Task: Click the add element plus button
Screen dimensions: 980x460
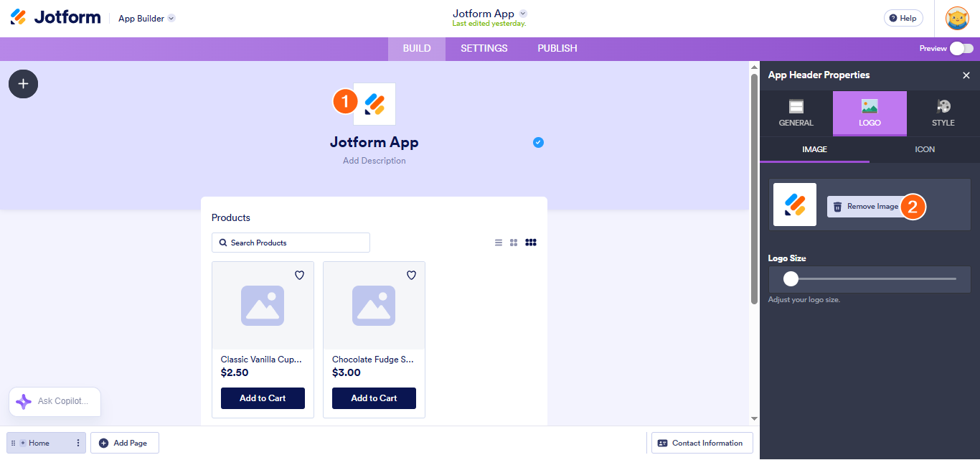Action: tap(23, 84)
